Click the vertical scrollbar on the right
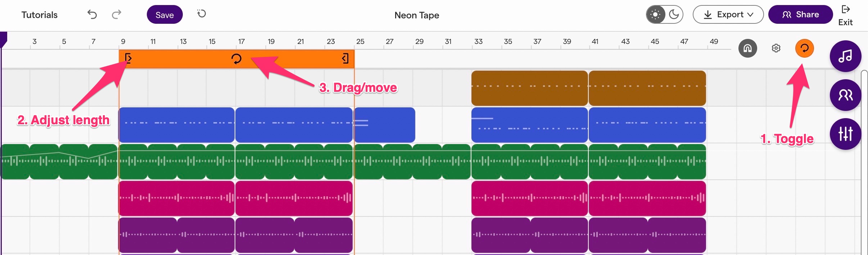Screen dimensions: 868x255 (864, 162)
